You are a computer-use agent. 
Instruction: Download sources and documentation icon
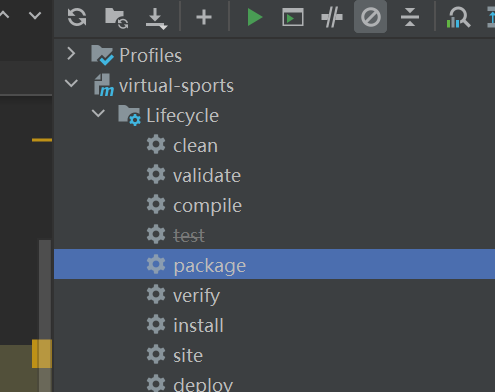(x=156, y=18)
